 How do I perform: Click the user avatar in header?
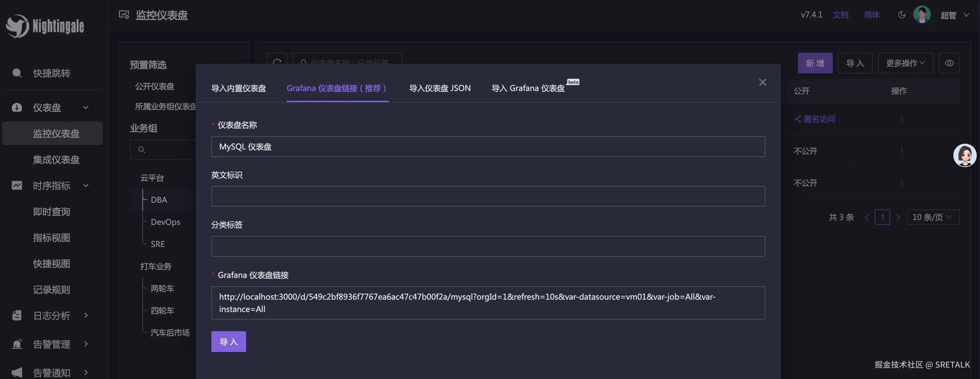tap(922, 15)
